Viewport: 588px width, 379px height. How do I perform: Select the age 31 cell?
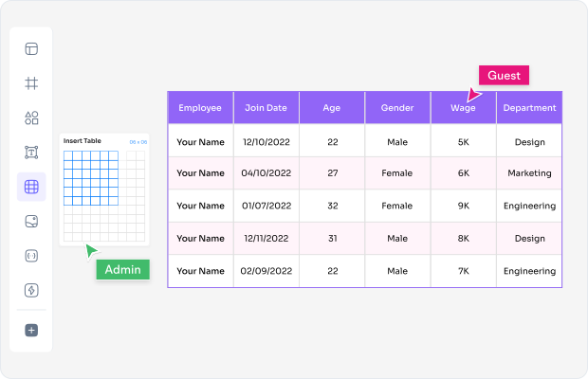[332, 239]
